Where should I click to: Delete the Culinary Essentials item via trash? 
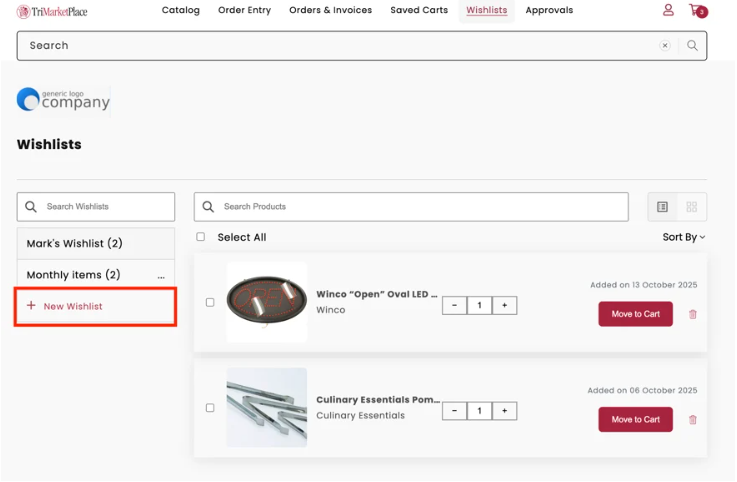(x=693, y=420)
